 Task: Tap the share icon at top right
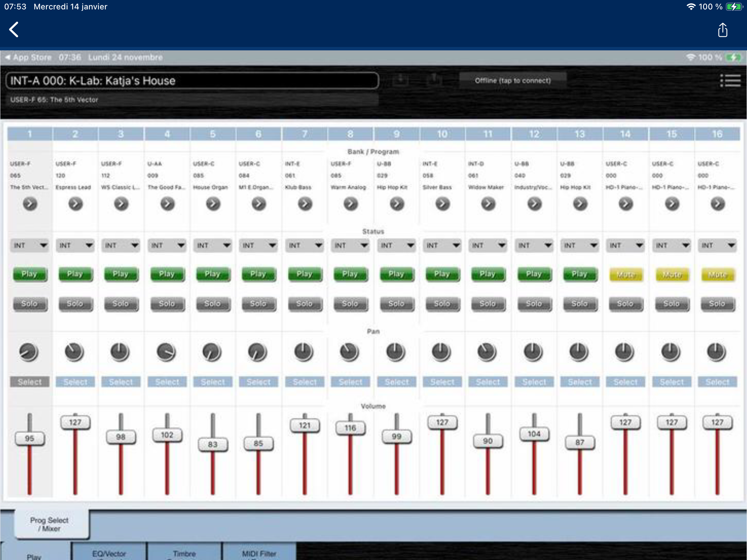tap(722, 30)
